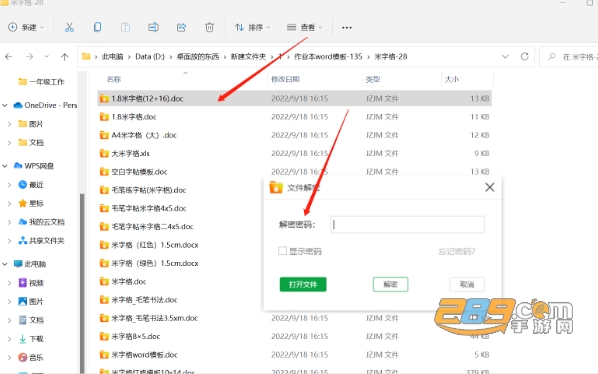Viewport: 598px width, 374px height.
Task: Close the 文件解密 dialog
Action: pyautogui.click(x=490, y=187)
